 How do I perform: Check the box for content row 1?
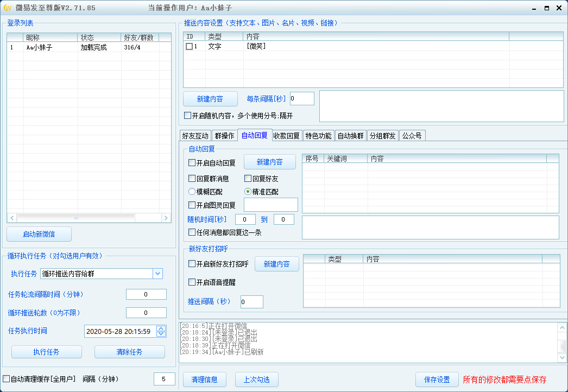(188, 46)
